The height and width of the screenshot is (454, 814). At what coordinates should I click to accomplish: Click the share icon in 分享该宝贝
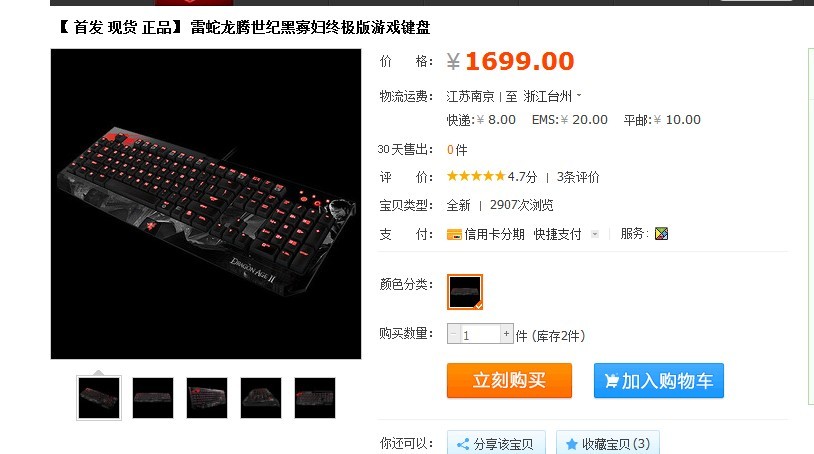463,444
